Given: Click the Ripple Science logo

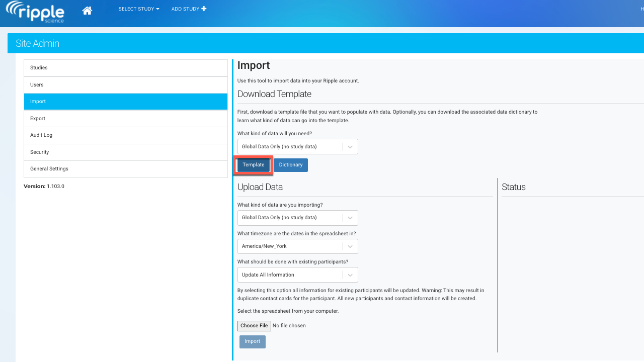Looking at the screenshot, I should click(x=35, y=12).
